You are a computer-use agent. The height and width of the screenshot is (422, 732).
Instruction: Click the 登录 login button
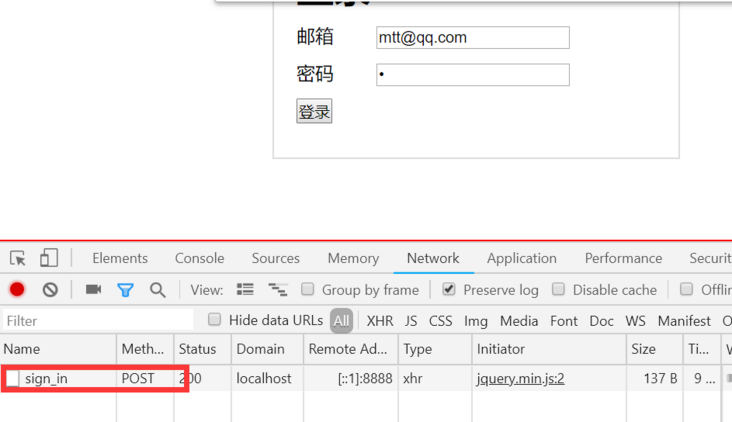click(x=314, y=111)
